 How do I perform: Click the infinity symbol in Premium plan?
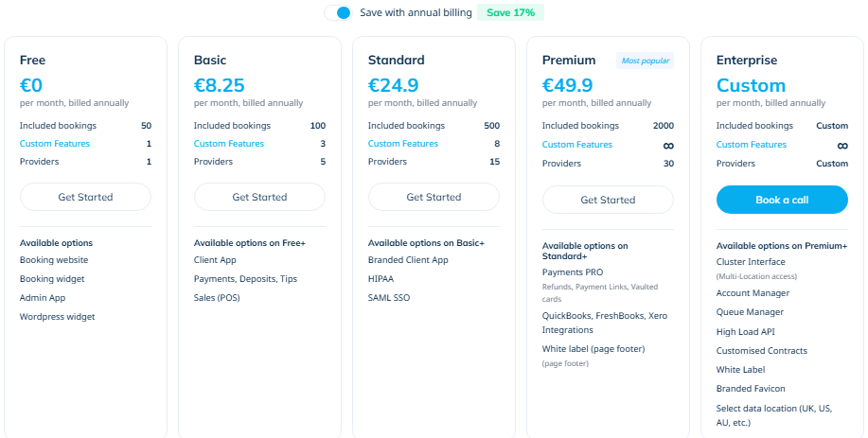point(668,146)
